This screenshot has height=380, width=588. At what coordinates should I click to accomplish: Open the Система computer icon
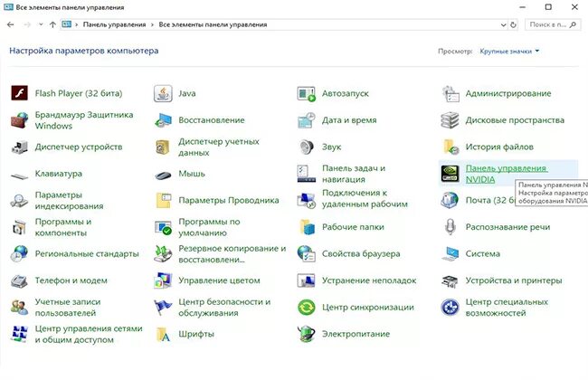click(450, 253)
